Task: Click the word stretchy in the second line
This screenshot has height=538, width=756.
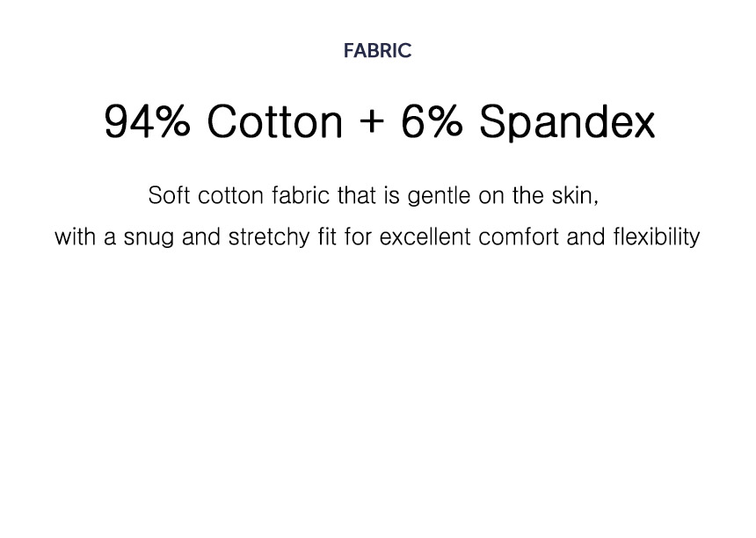Action: click(x=269, y=237)
